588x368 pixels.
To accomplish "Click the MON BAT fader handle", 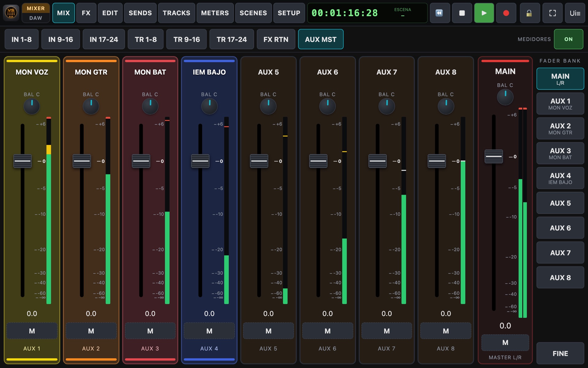I will point(141,161).
